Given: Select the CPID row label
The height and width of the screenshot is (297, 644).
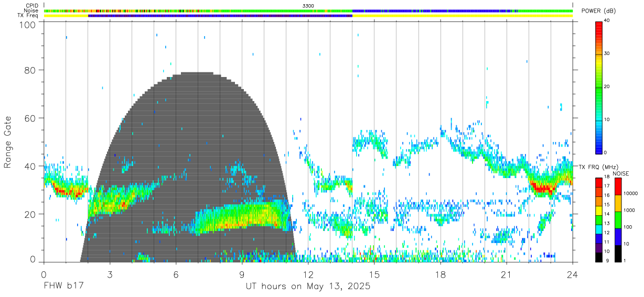Looking at the screenshot, I should coord(32,5).
